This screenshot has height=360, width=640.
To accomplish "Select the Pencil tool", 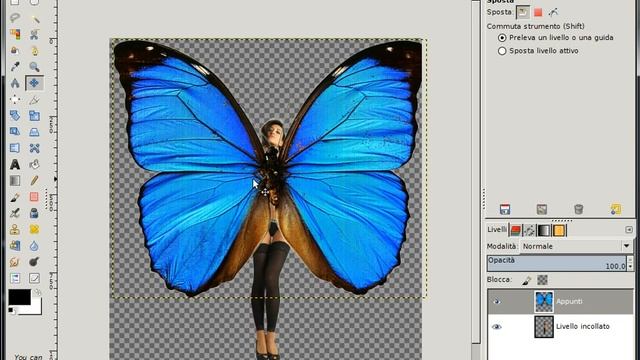I will click(34, 180).
